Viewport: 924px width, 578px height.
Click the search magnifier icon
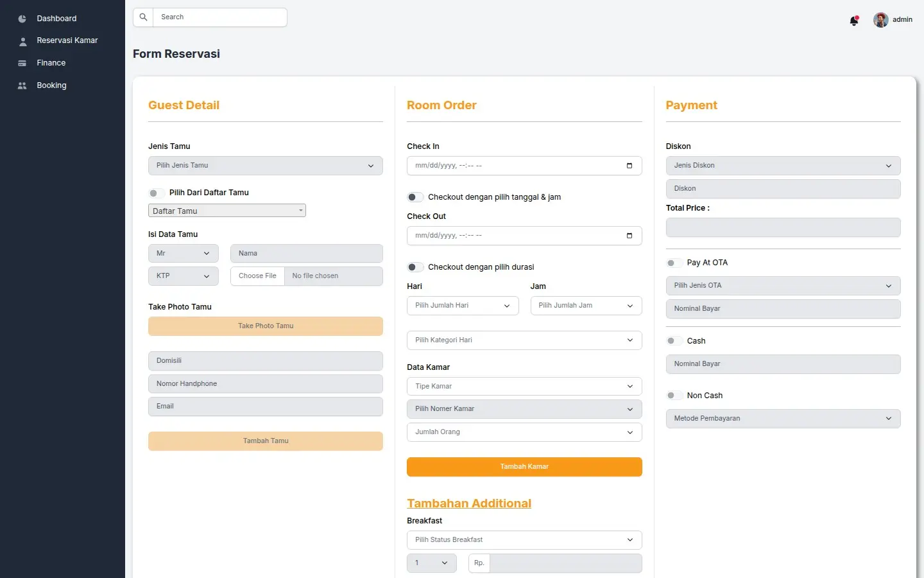pos(143,17)
